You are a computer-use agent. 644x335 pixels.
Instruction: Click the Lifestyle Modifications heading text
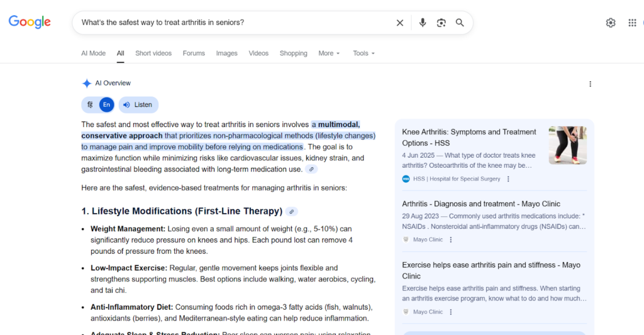pyautogui.click(x=182, y=211)
